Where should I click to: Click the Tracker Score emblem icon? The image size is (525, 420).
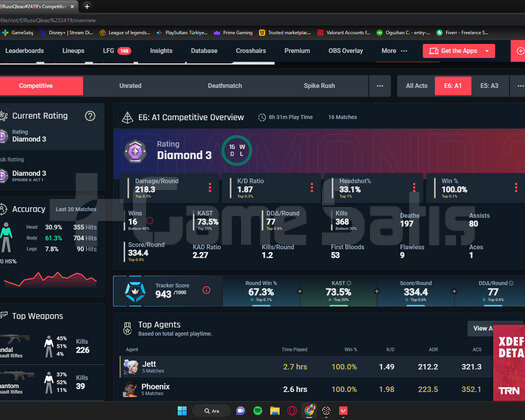point(135,291)
